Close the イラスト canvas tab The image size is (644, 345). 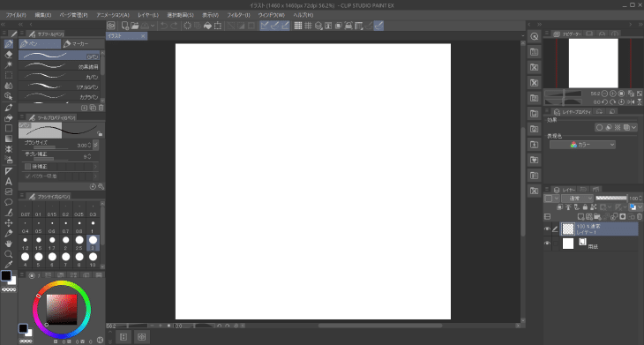pos(143,36)
